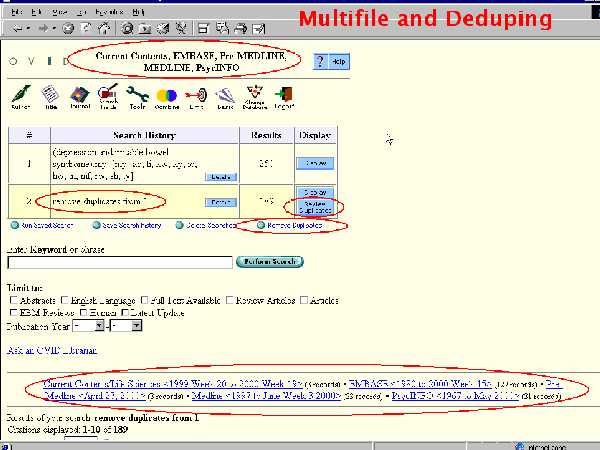Check the Latest Update limit box
The height and width of the screenshot is (450, 600).
[x=125, y=312]
